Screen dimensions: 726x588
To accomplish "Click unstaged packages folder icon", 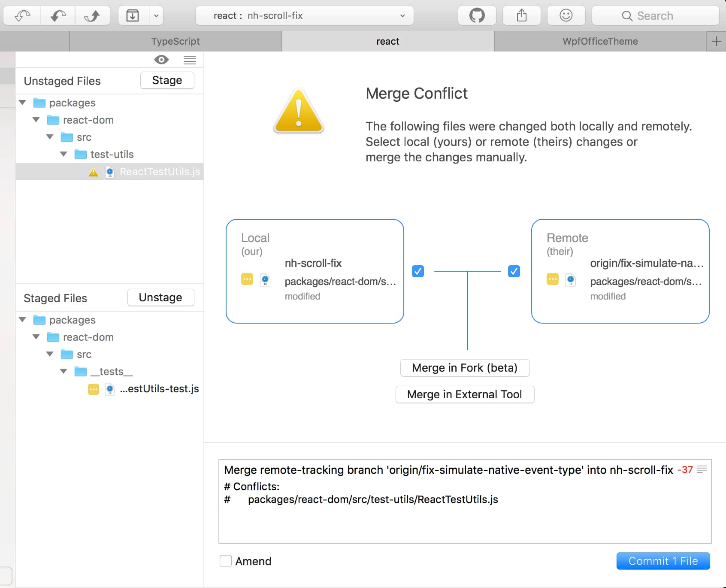I will coord(39,103).
